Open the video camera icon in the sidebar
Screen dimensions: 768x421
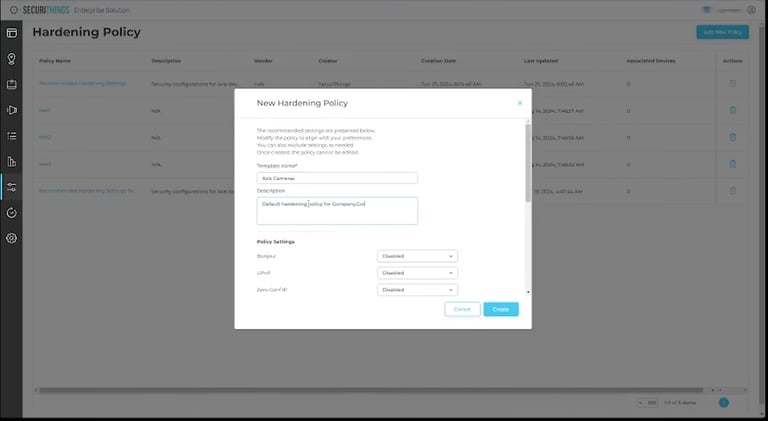(11, 110)
